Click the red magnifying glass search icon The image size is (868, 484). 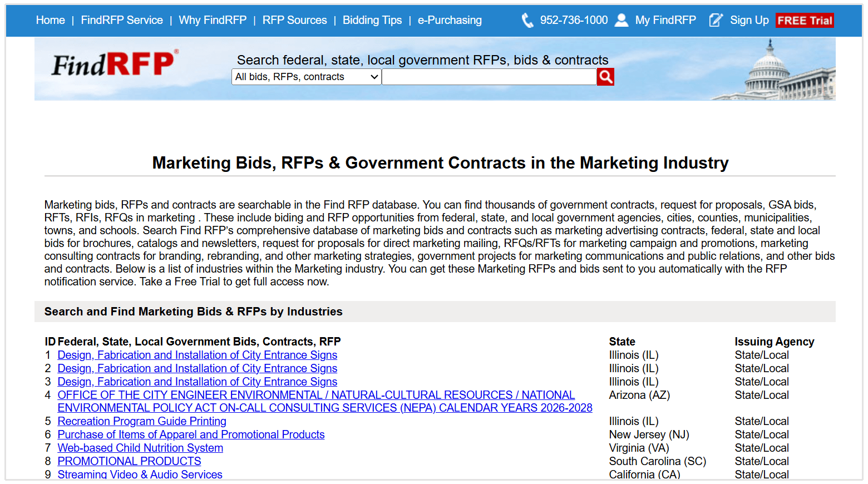(x=605, y=77)
